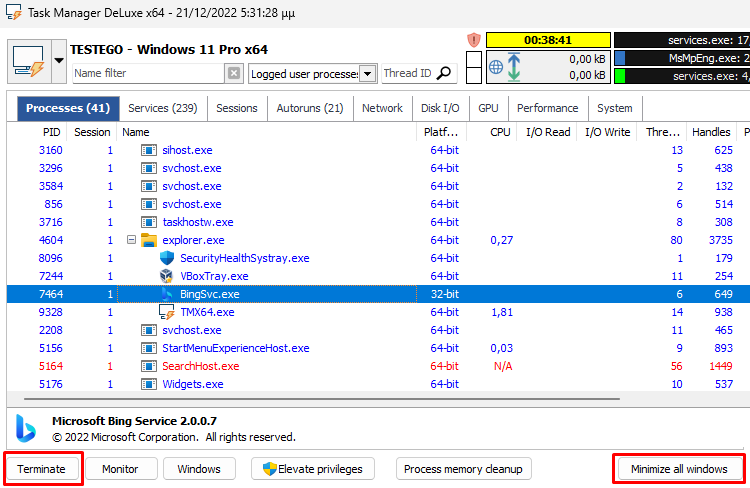The width and height of the screenshot is (750, 488).
Task: Select the StartMenuExperienceHost.exe process name
Action: click(x=235, y=348)
